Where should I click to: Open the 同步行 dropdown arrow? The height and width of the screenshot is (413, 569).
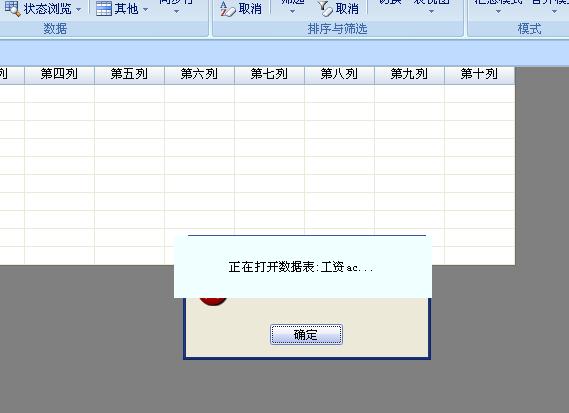(x=176, y=12)
